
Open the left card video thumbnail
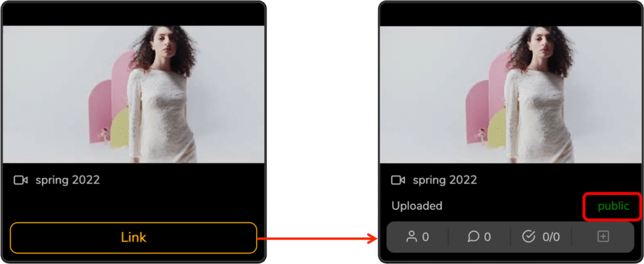coord(133,94)
